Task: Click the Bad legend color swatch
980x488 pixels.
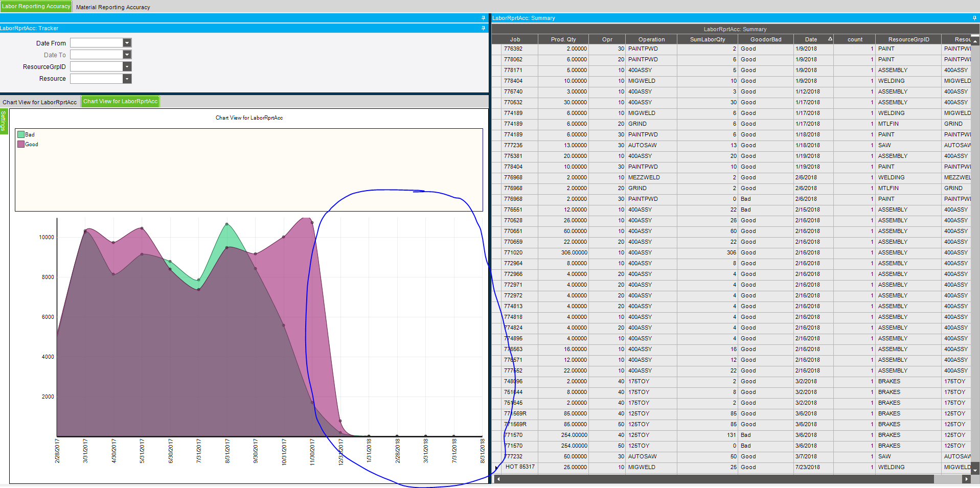Action: (21, 134)
